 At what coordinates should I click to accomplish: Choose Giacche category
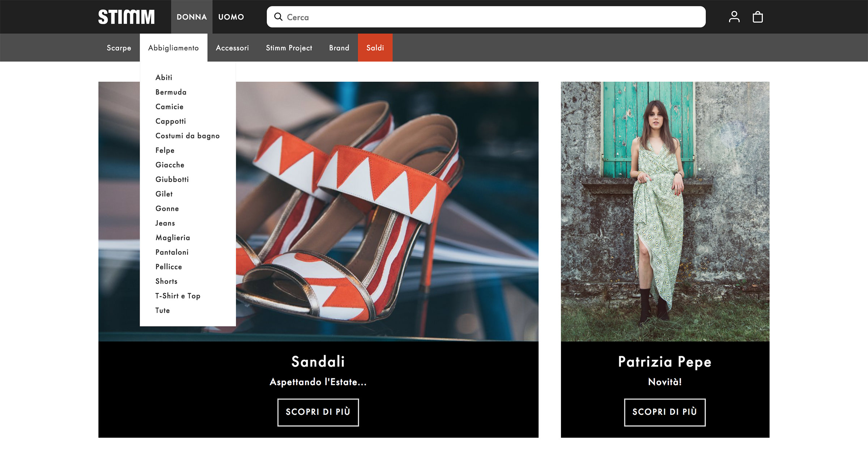(170, 165)
